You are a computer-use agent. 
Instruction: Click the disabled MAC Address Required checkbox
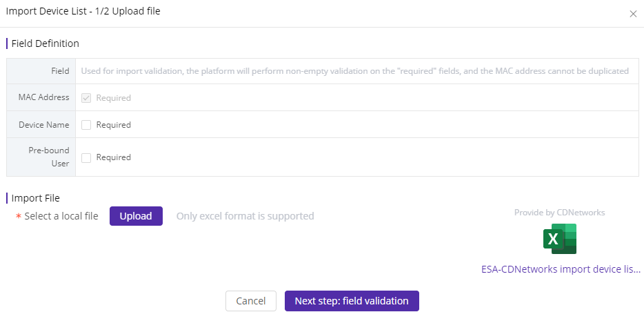(x=85, y=98)
